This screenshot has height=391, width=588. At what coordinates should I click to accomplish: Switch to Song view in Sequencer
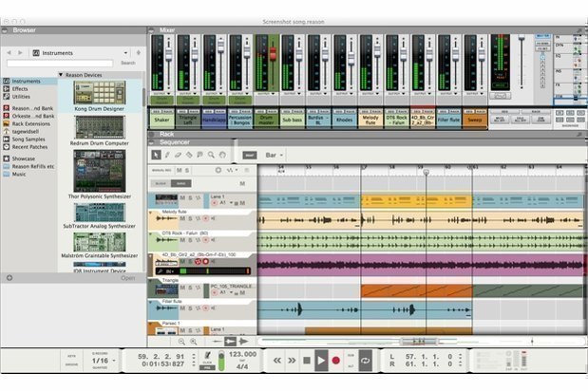181,183
